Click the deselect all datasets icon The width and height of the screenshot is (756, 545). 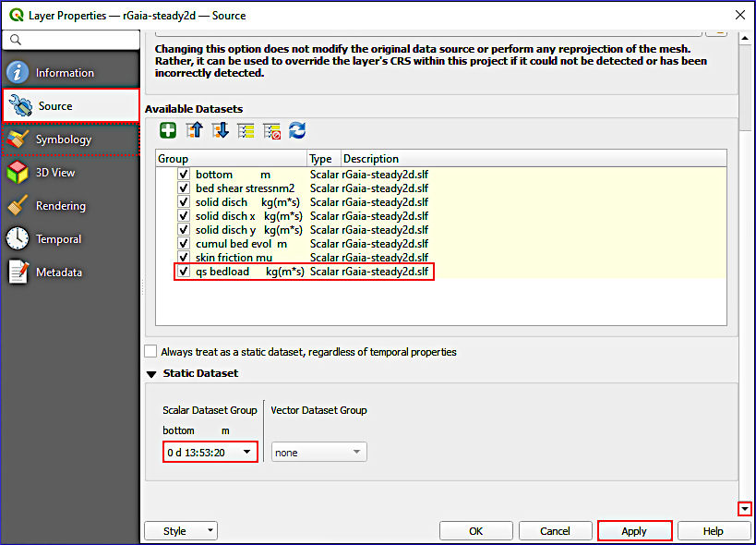click(x=271, y=130)
